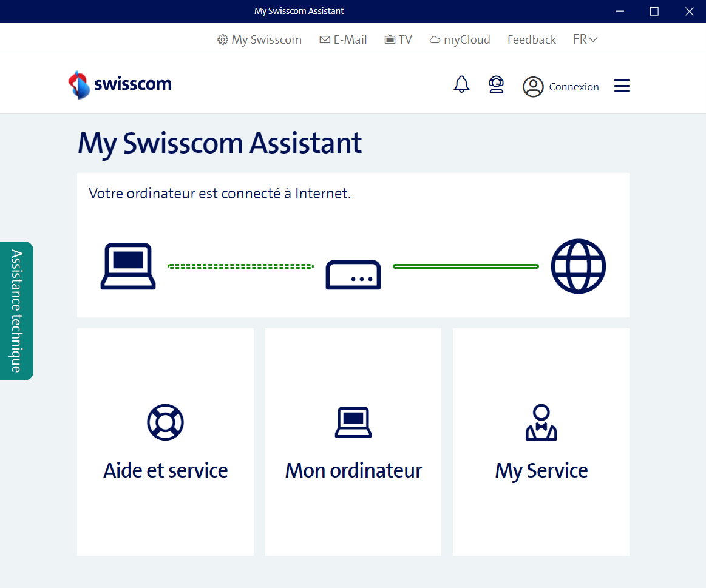Click the laptop icon in the connection diagram

(127, 266)
